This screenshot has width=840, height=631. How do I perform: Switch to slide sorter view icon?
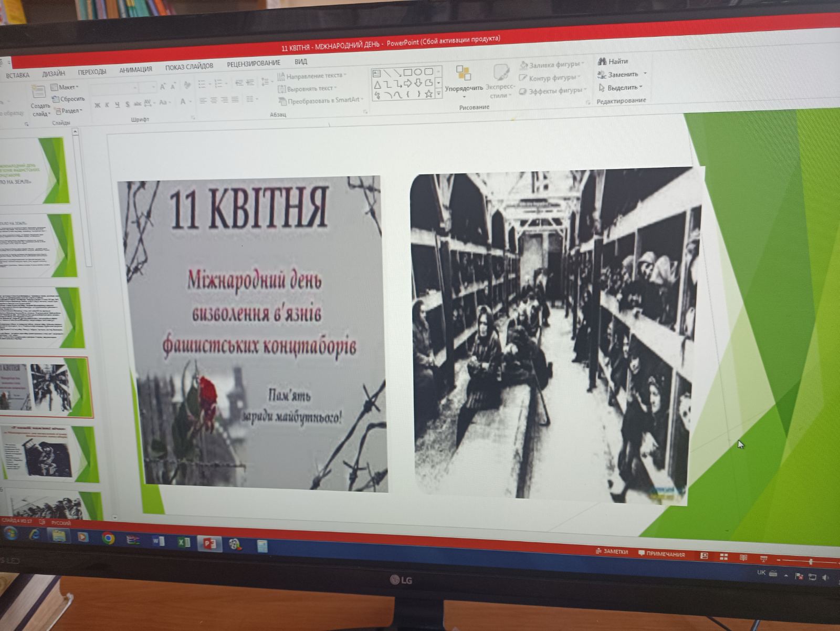click(723, 556)
